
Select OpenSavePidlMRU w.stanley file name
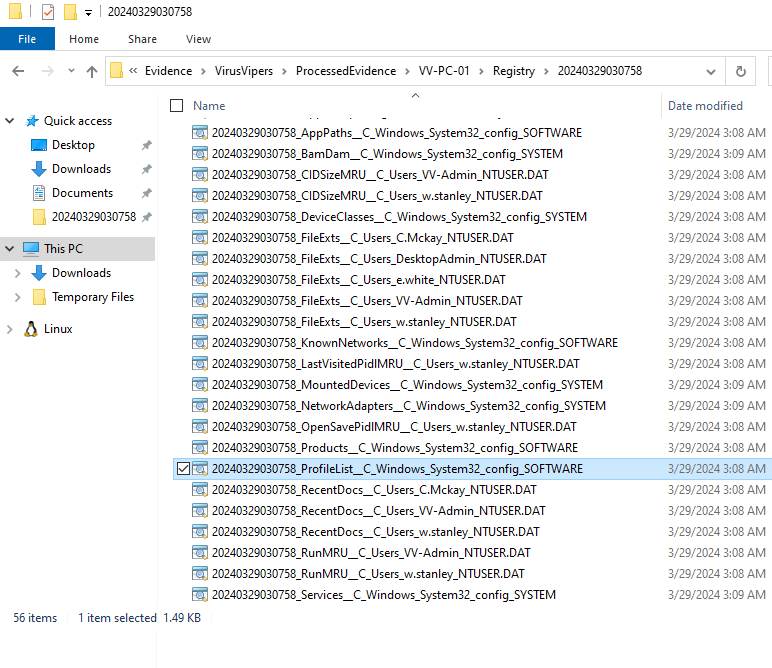[x=394, y=427]
